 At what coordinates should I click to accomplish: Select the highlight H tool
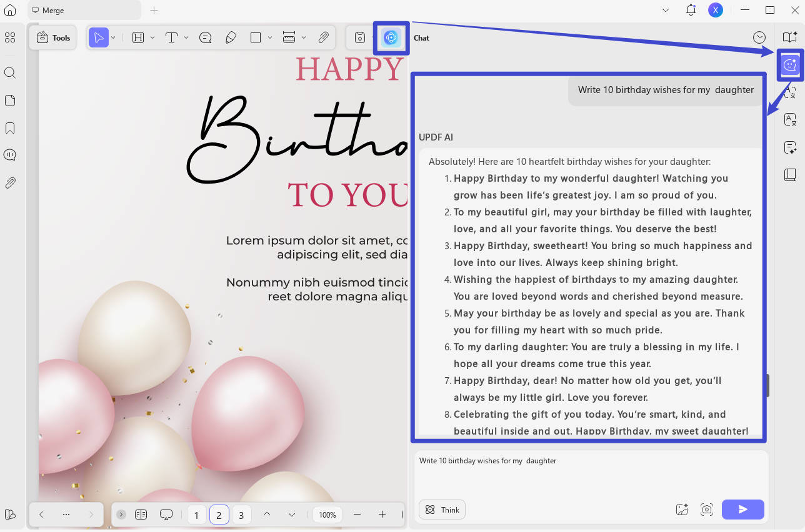(138, 37)
